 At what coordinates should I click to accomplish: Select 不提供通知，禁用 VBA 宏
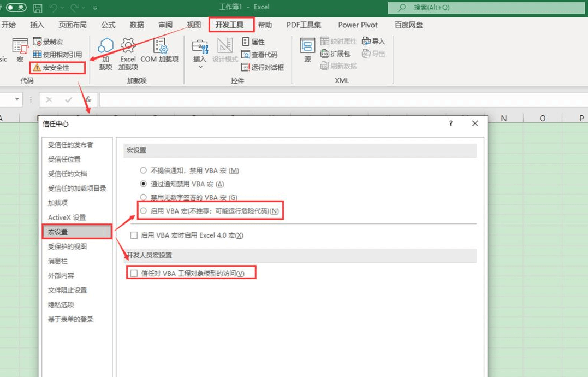[142, 170]
